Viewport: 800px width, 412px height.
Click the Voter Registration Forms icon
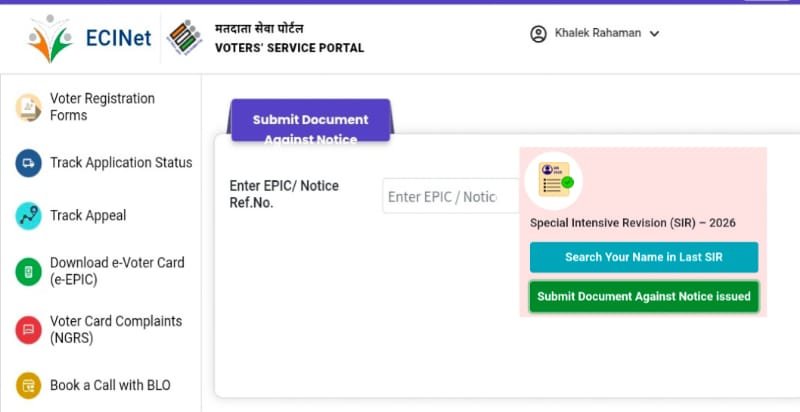(28, 107)
